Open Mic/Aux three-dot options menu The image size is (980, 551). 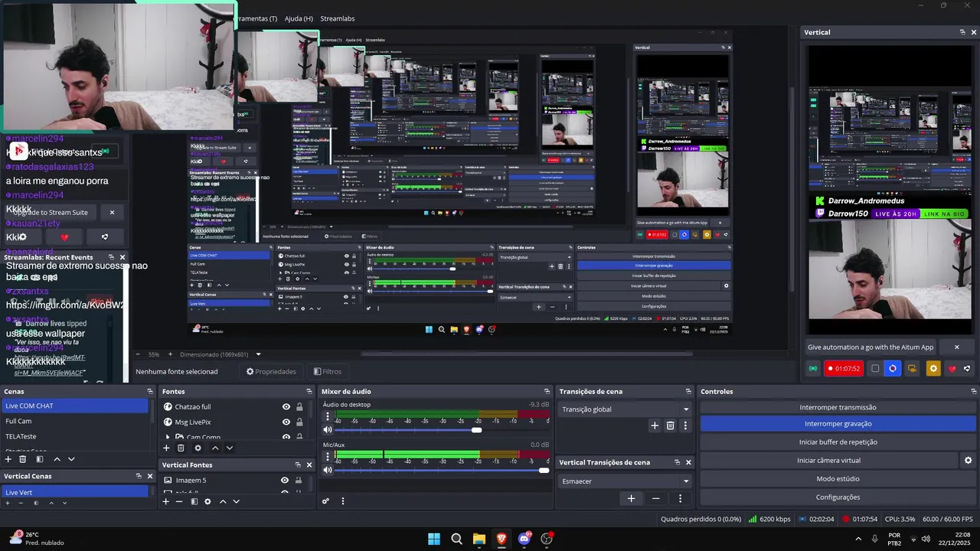[x=328, y=457]
